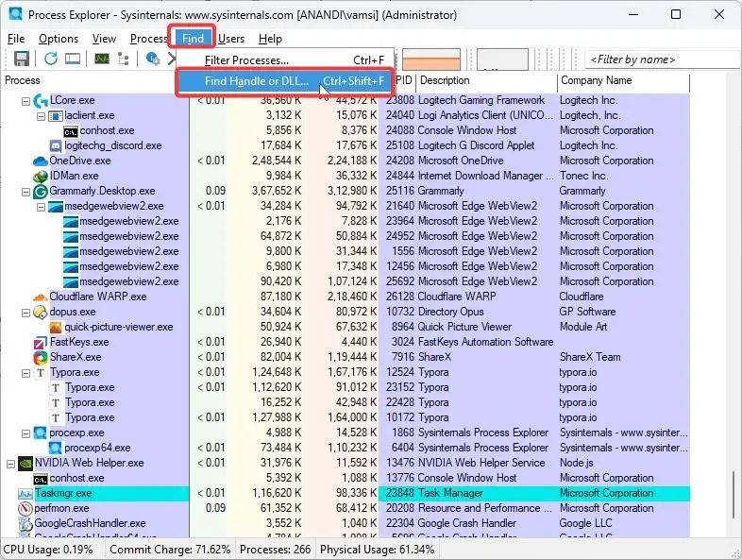Collapse the NVIDIA Web Helper.exe node
Image resolution: width=742 pixels, height=560 pixels.
10,464
